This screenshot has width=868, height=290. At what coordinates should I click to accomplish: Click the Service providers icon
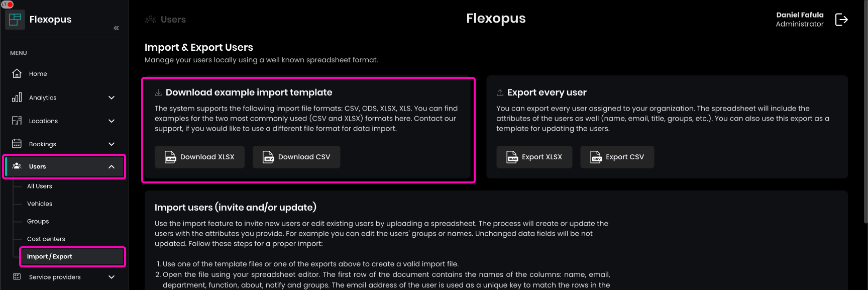coord(17,277)
